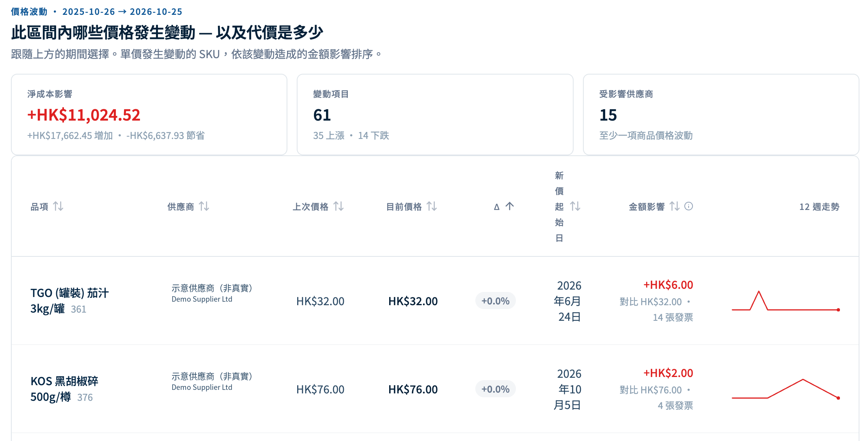Click the 4 張發票 invoice count
This screenshot has height=441, width=868.
(675, 405)
